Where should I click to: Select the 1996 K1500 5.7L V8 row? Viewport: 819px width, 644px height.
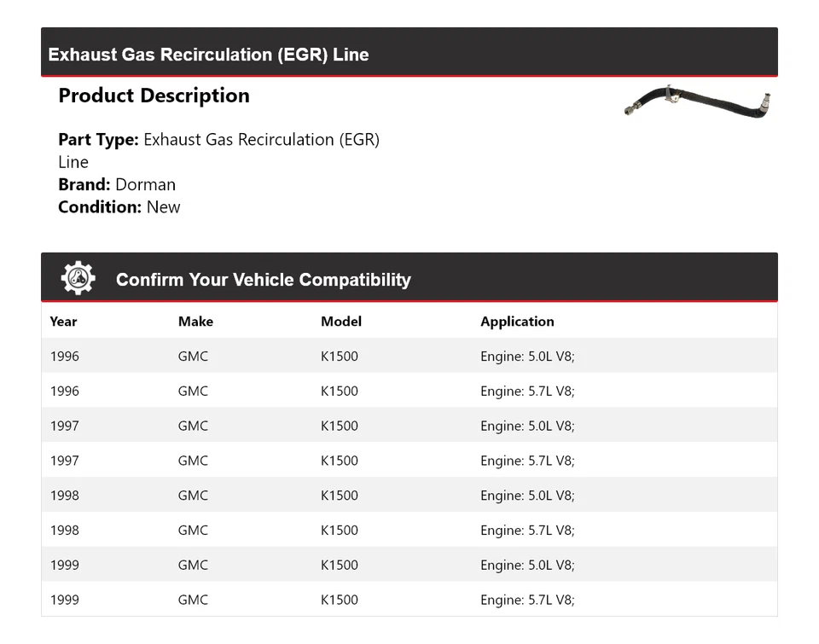[409, 392]
